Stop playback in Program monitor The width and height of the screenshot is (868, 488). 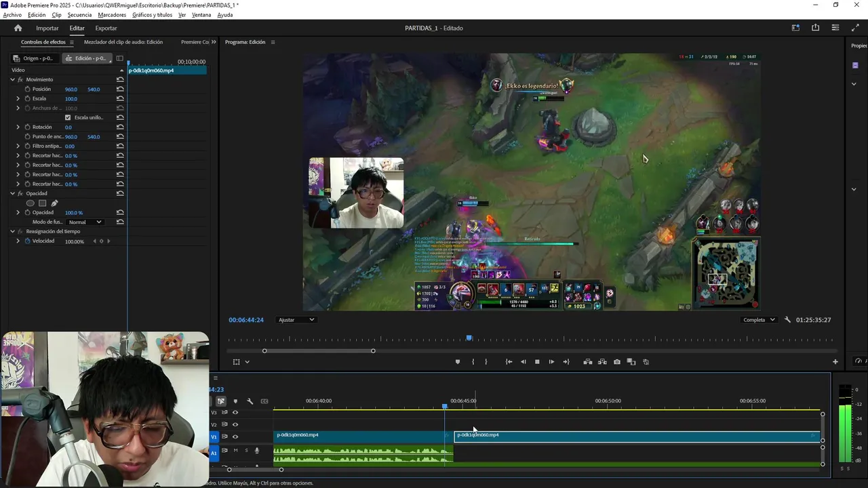coord(537,362)
